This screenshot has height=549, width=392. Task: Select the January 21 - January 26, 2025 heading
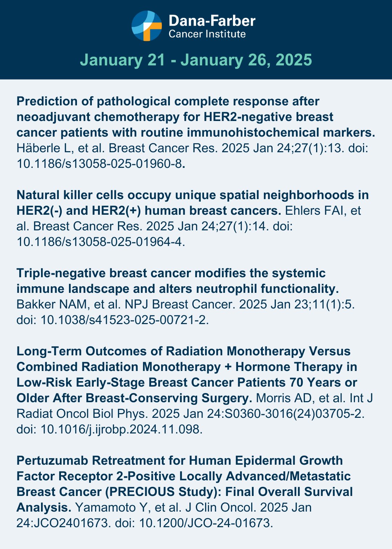(x=196, y=60)
